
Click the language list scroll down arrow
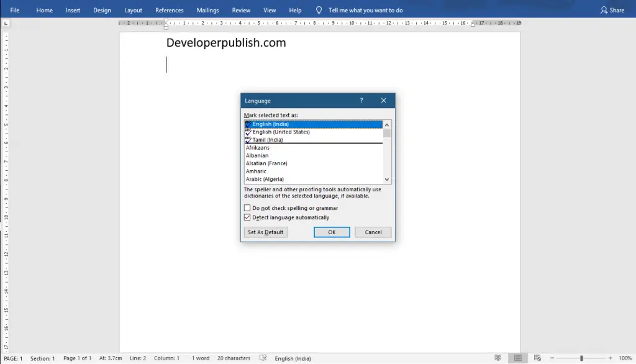[x=387, y=180]
